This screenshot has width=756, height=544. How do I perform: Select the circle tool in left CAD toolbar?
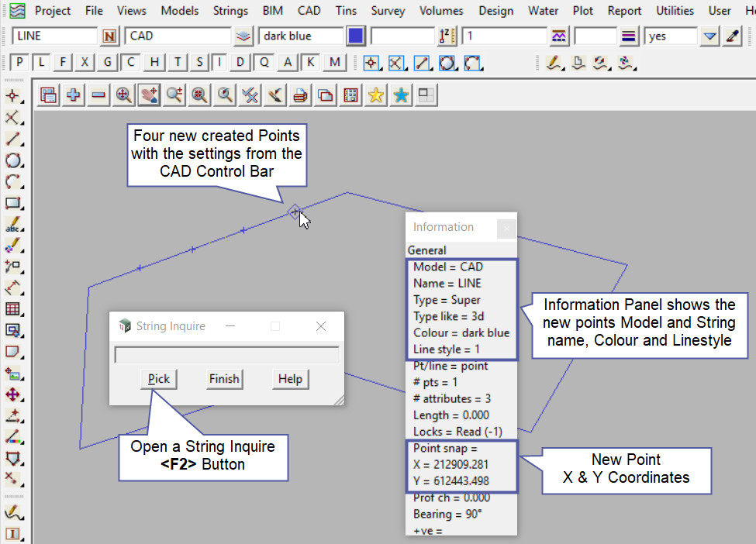coord(12,161)
